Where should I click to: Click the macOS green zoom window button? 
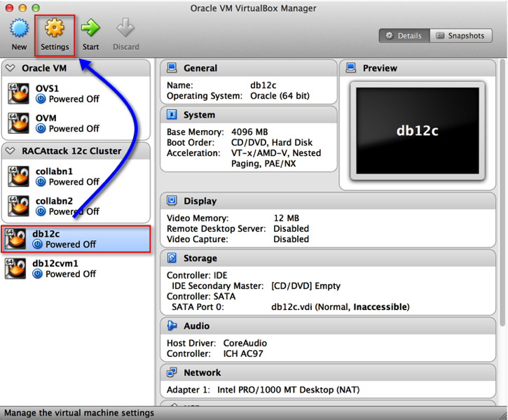click(36, 8)
